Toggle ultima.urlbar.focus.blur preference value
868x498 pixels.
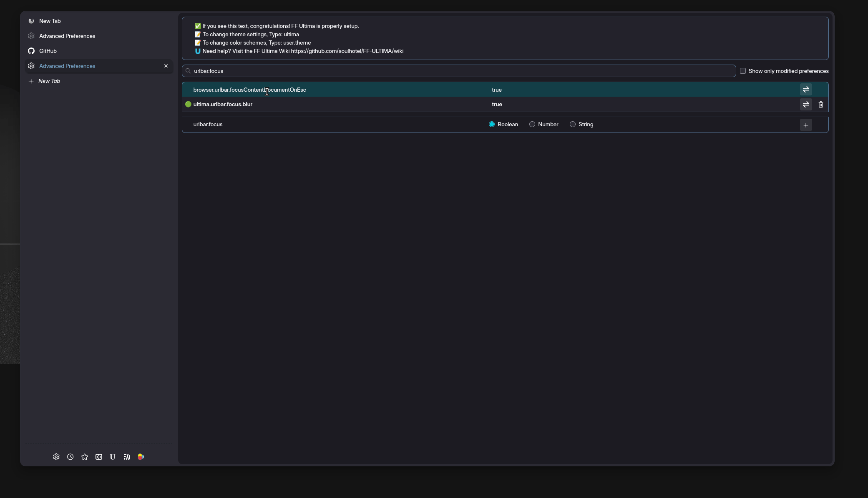pos(806,105)
